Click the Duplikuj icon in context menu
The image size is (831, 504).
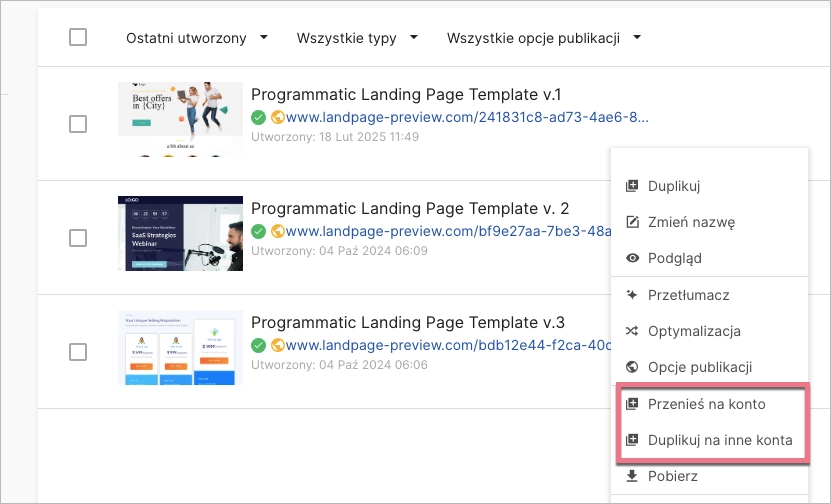631,186
